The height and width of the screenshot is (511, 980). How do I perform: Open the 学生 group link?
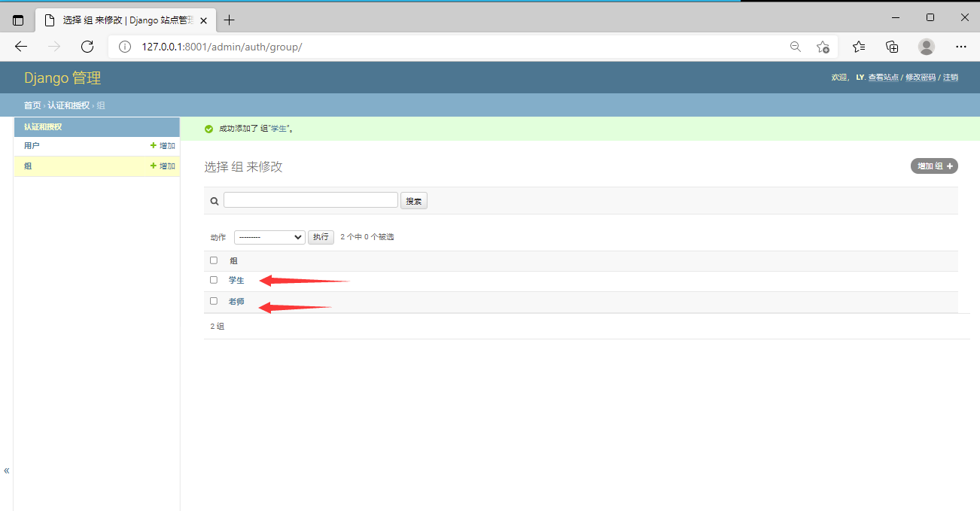click(236, 281)
